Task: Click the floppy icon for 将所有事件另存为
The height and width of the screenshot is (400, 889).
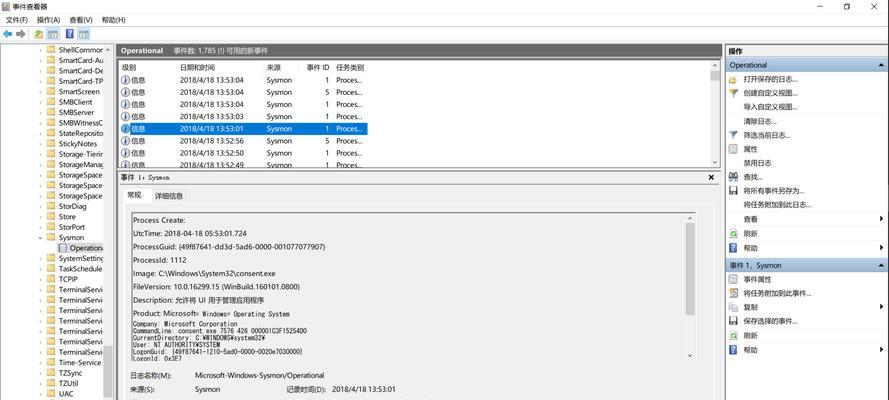Action: 733,191
